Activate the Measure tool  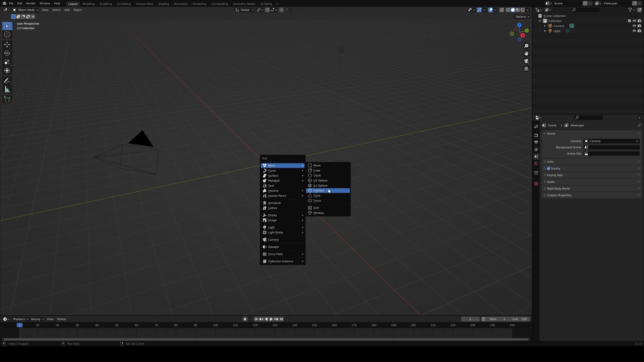(7, 89)
